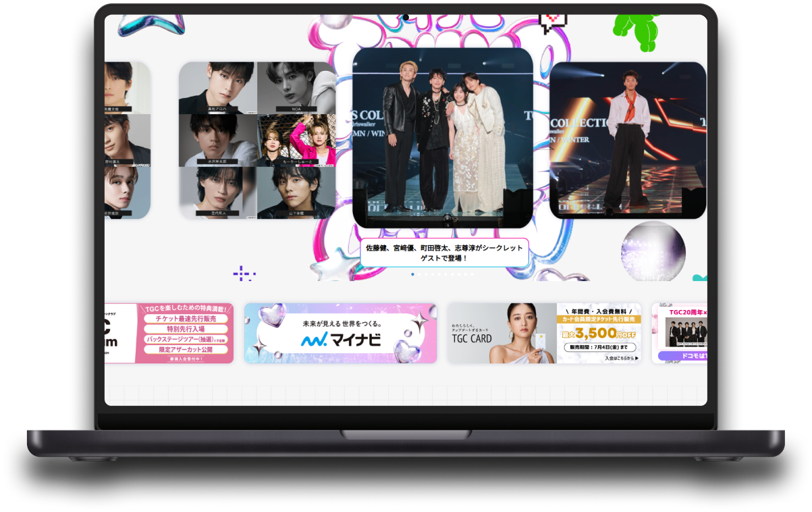Select the first active blue carousel dot
Screen dimensions: 812x512
(x=412, y=274)
